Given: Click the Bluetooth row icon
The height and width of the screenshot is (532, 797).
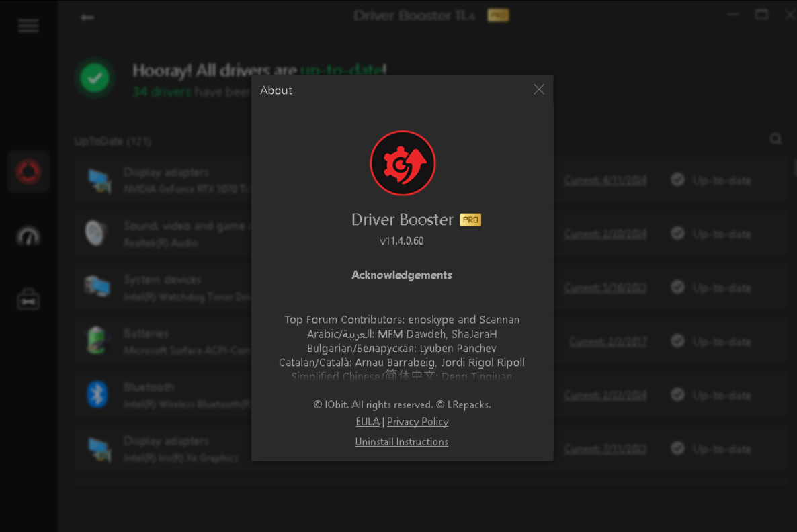Looking at the screenshot, I should click(x=97, y=394).
